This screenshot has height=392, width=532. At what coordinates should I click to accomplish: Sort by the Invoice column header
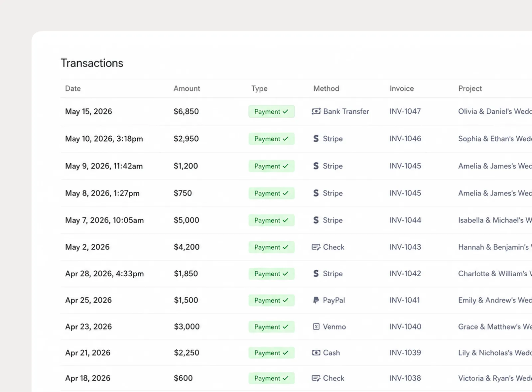(402, 88)
